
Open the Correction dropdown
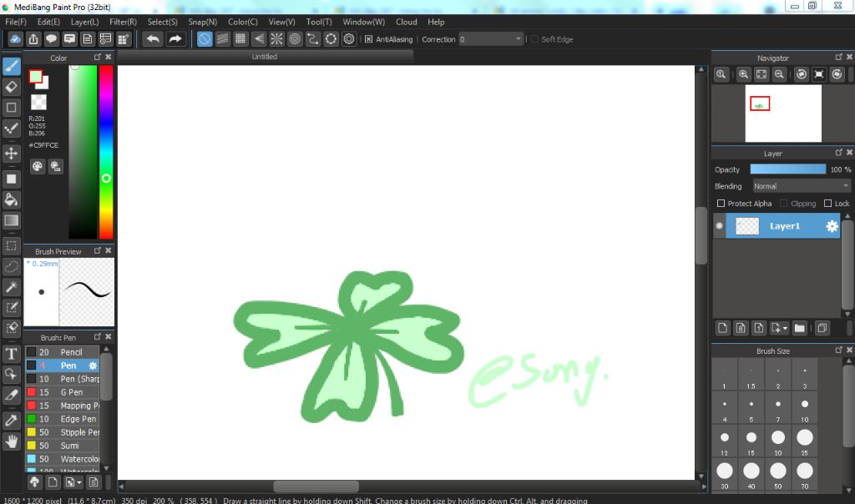pos(491,39)
